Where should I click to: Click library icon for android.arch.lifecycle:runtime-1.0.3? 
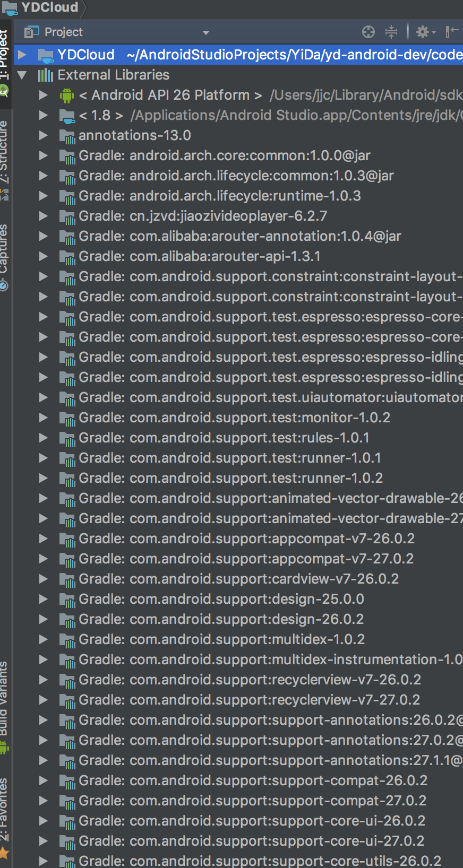(x=67, y=197)
